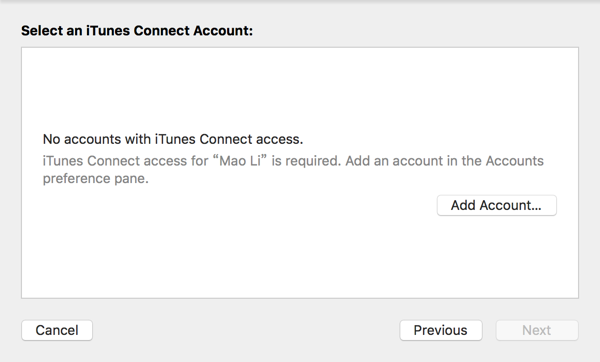Screen dimensions: 600x362
Task: Click the "Select an iTunes Connect Account:" heading
Action: pos(137,31)
